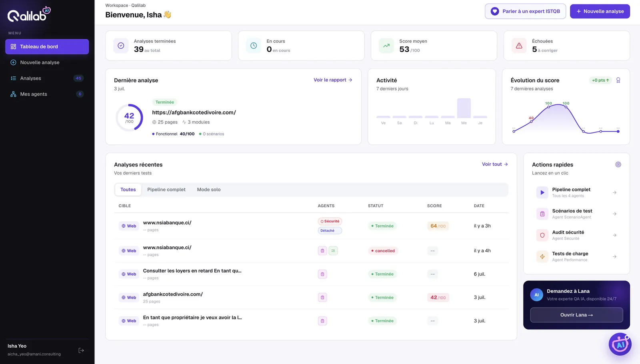
Task: Click the 40 data point on score chart
Action: (531, 122)
